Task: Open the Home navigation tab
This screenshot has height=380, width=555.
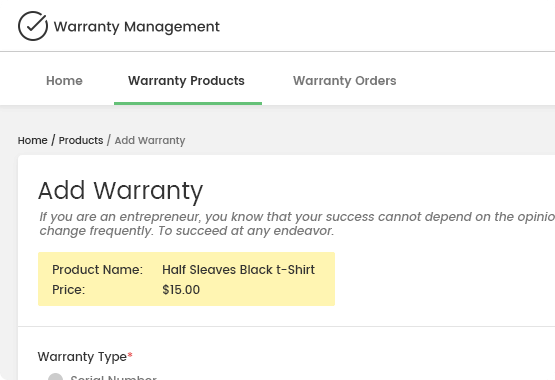Action: (x=64, y=81)
